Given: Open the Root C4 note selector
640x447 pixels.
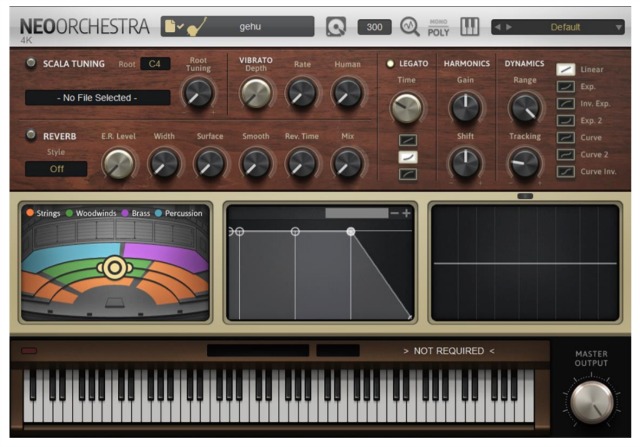Looking at the screenshot, I should click(155, 64).
